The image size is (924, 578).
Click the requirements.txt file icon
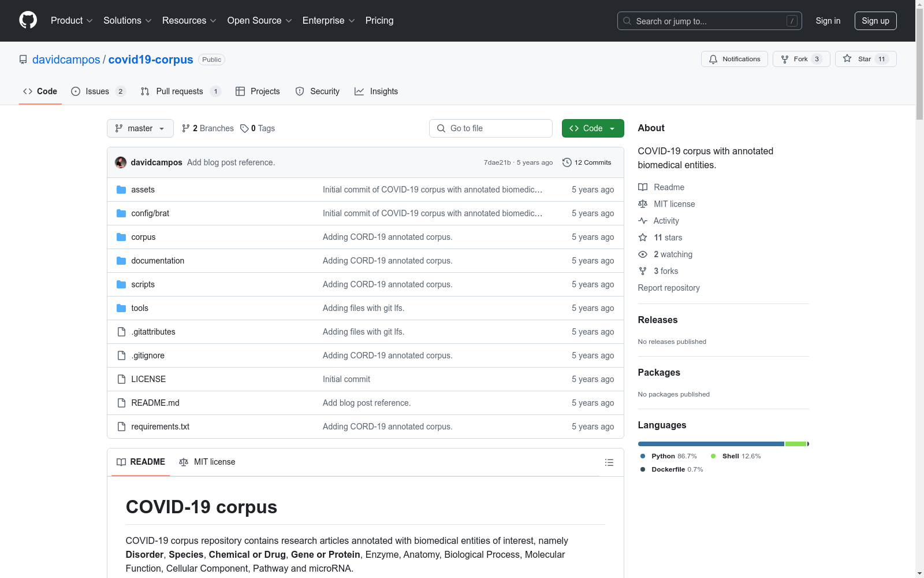(121, 427)
